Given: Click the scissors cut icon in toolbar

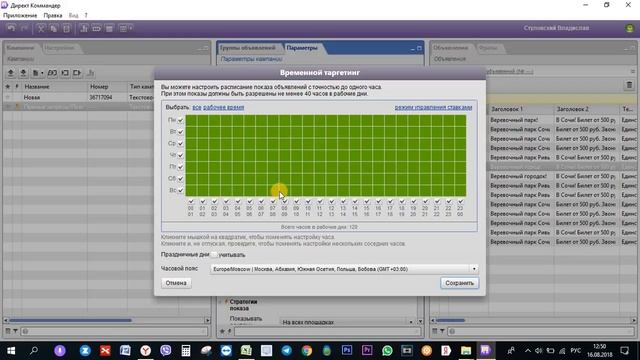Looking at the screenshot, I should pos(41,29).
